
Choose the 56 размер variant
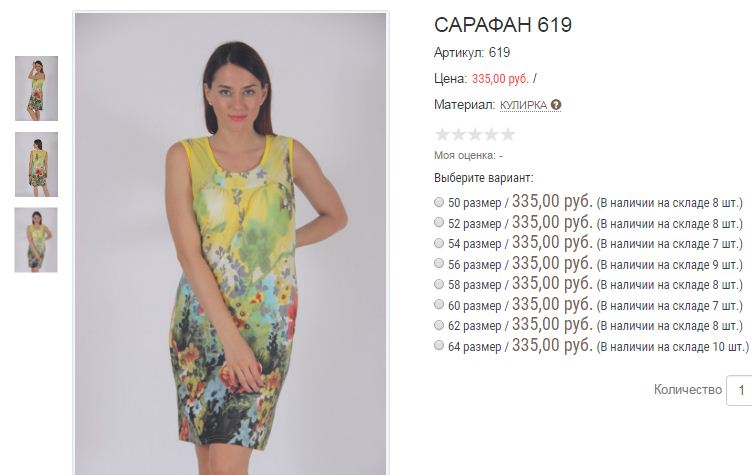pos(439,263)
